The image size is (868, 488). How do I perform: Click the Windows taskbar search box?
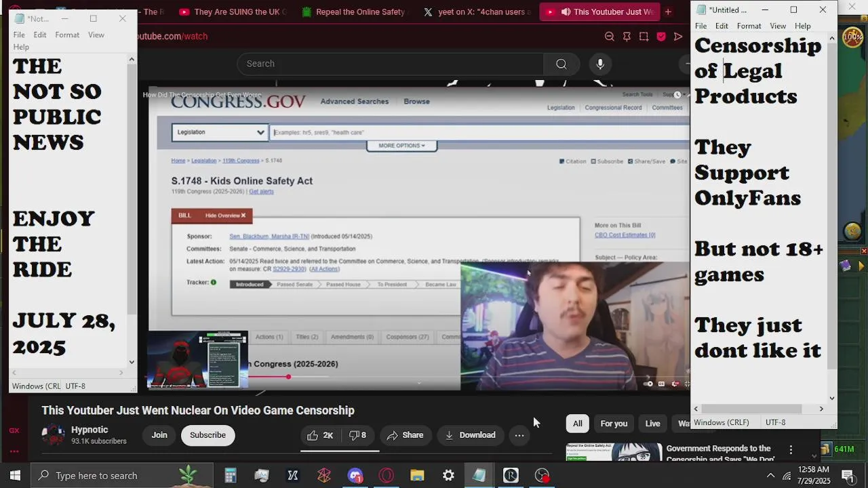click(122, 476)
